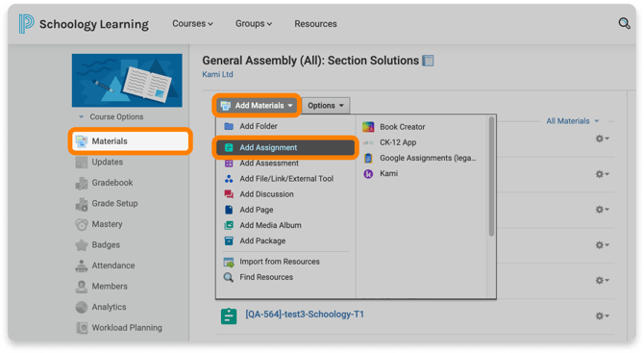This screenshot has height=353, width=644.
Task: Open Gradebook from the sidebar
Action: 112,183
